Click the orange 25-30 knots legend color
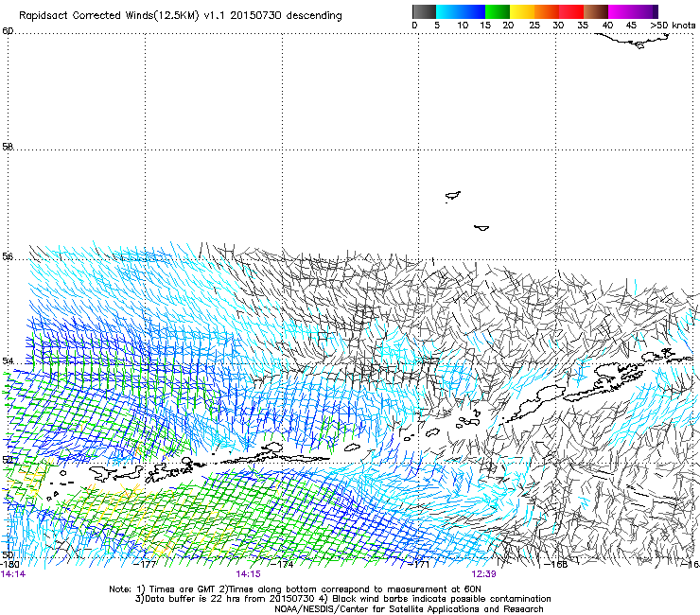This screenshot has height=615, width=700. tap(547, 11)
